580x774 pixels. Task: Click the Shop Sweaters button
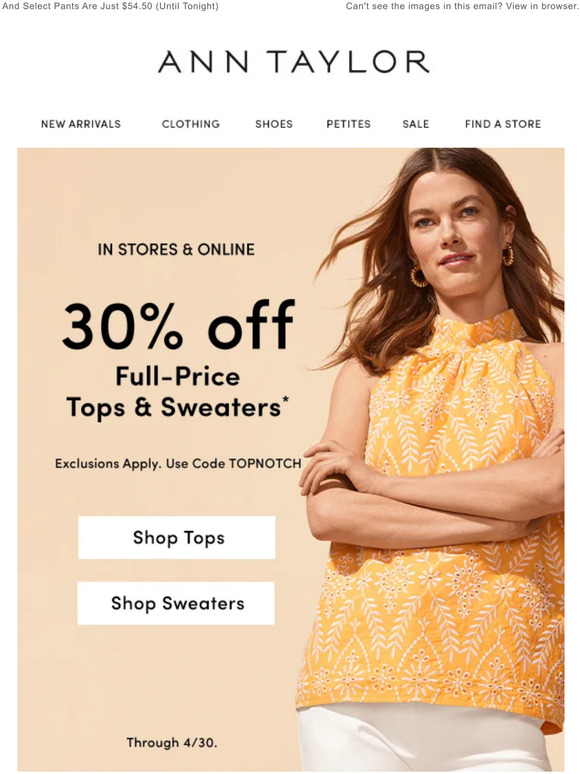pyautogui.click(x=176, y=603)
